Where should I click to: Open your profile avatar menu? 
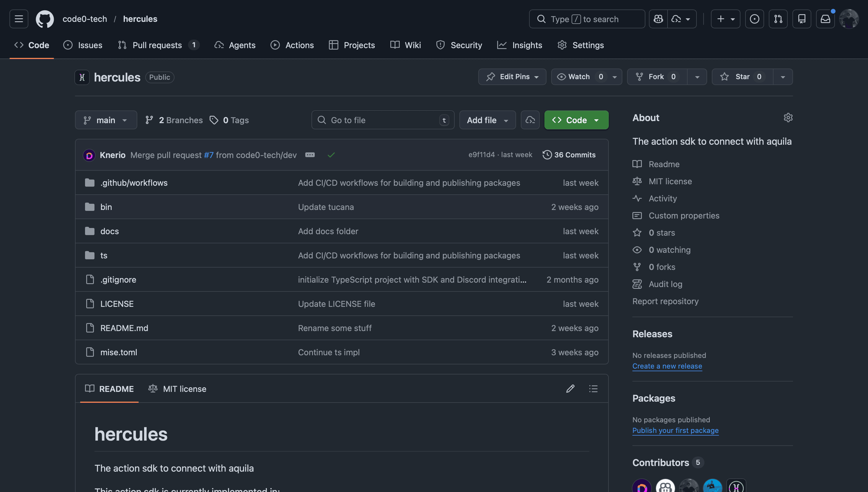(849, 19)
